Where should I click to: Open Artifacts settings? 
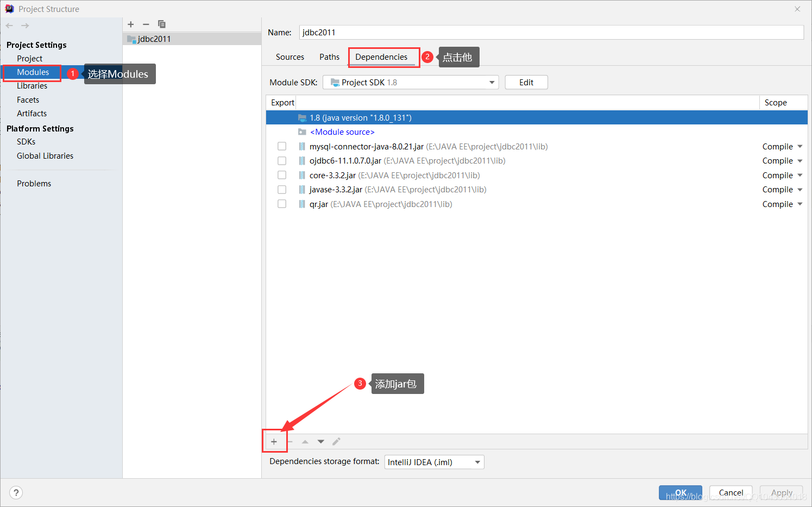pyautogui.click(x=32, y=114)
